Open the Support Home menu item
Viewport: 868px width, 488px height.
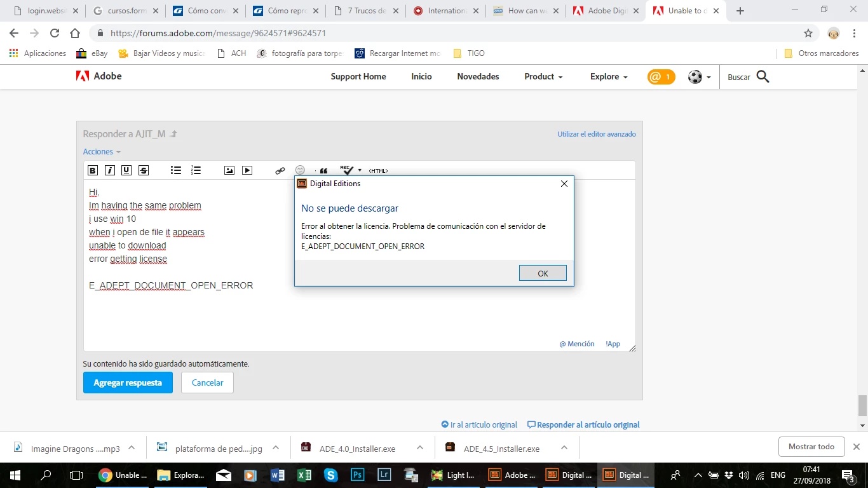point(358,76)
